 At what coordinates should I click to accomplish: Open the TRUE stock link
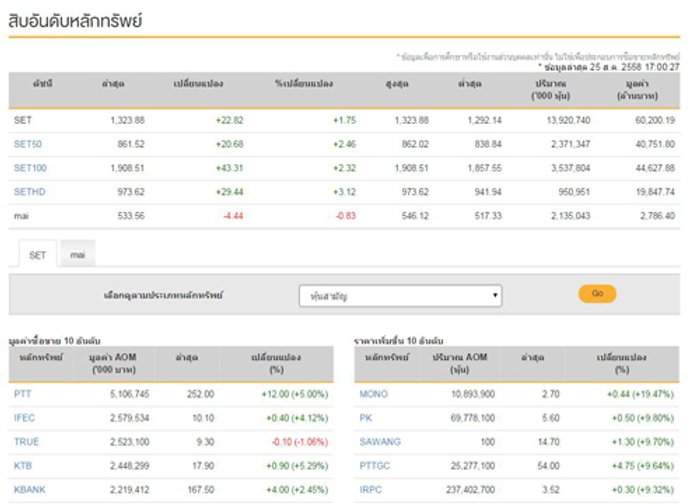(x=26, y=442)
